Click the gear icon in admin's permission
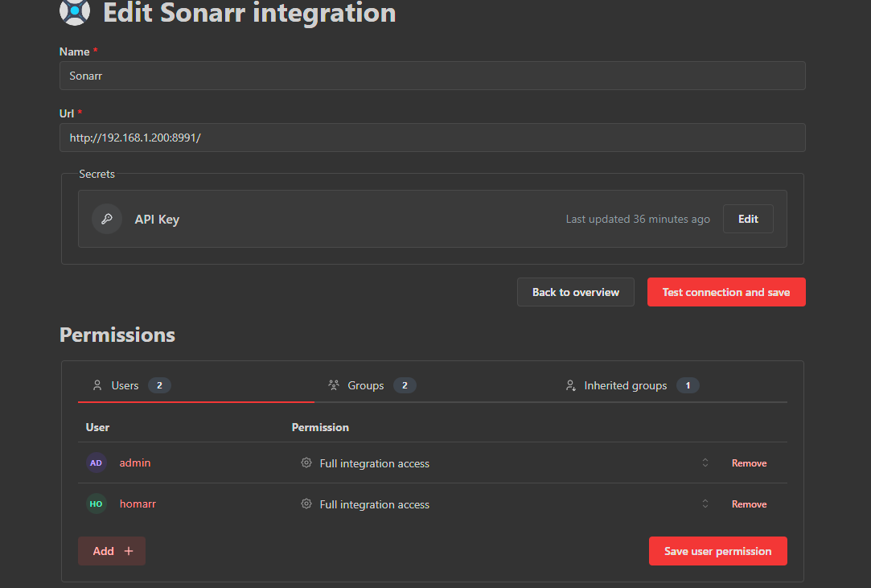871x588 pixels. [x=306, y=463]
